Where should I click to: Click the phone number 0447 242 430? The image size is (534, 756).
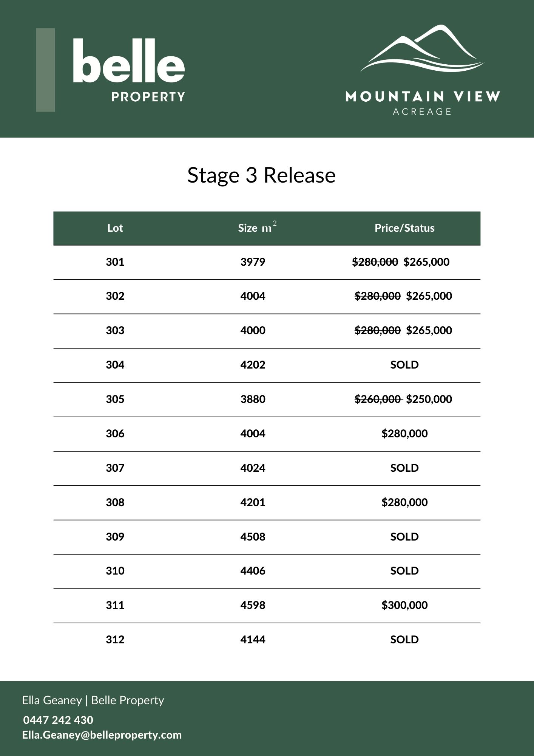(58, 720)
